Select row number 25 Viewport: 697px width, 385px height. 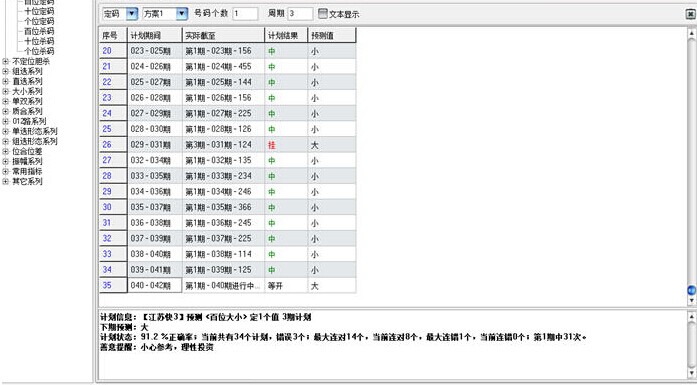pyautogui.click(x=113, y=129)
